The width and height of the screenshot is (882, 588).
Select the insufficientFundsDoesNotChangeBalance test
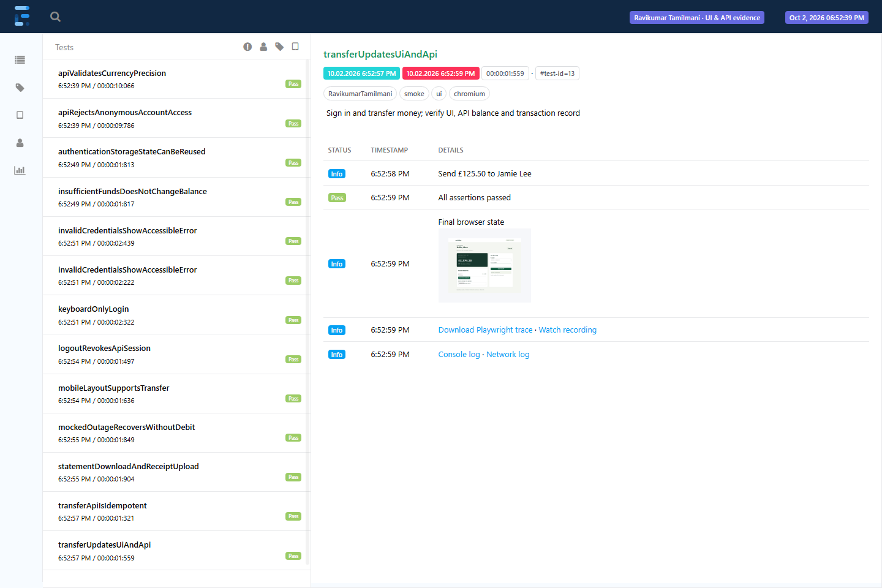point(176,197)
